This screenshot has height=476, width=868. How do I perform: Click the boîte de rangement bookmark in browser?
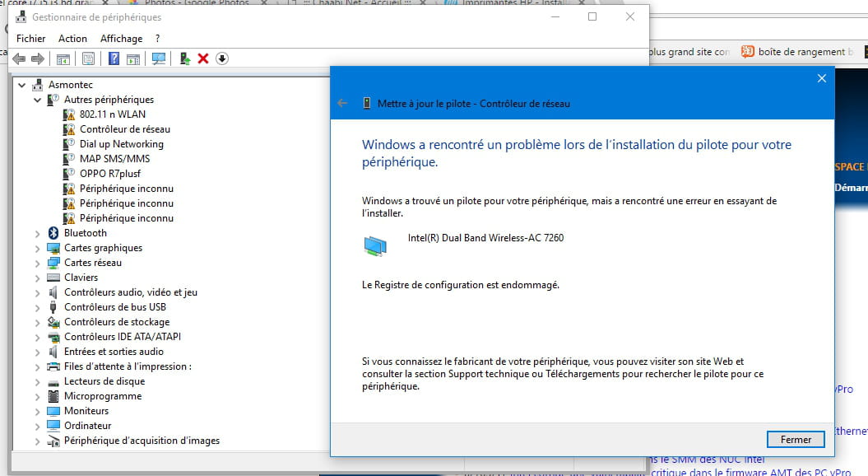[796, 52]
